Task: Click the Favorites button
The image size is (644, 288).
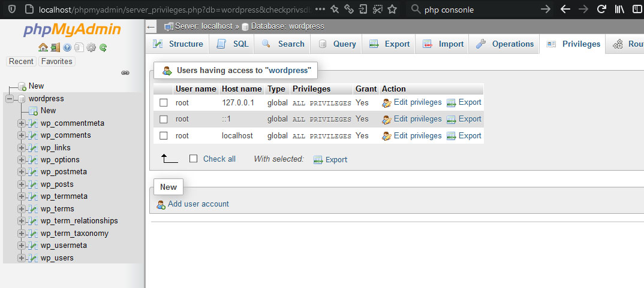Action: tap(57, 62)
